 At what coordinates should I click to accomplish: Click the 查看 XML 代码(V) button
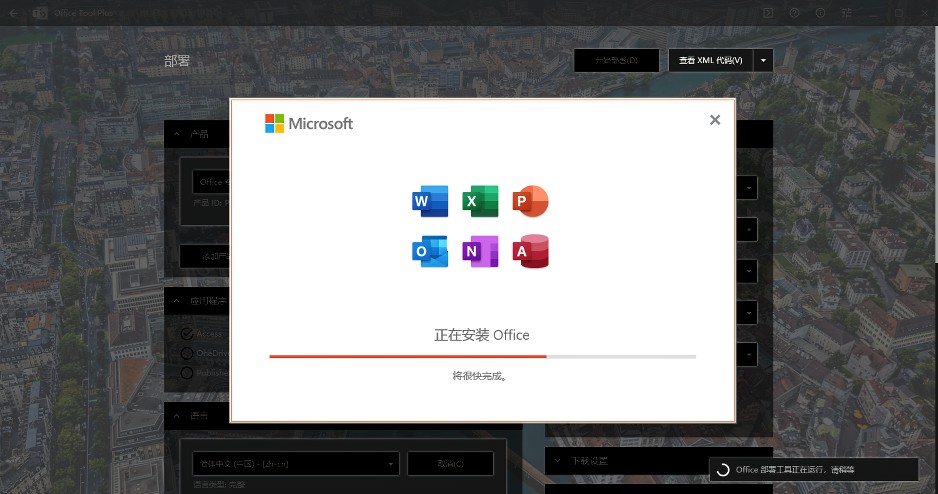click(711, 60)
